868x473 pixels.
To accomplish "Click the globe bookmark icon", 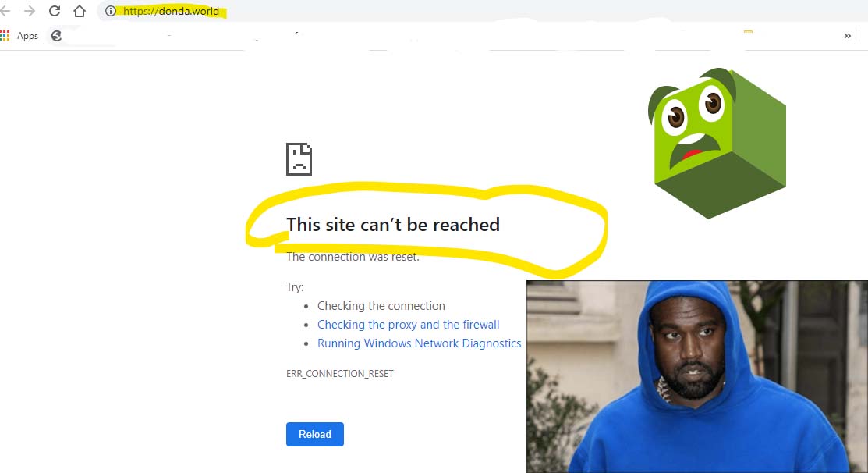I will [56, 35].
